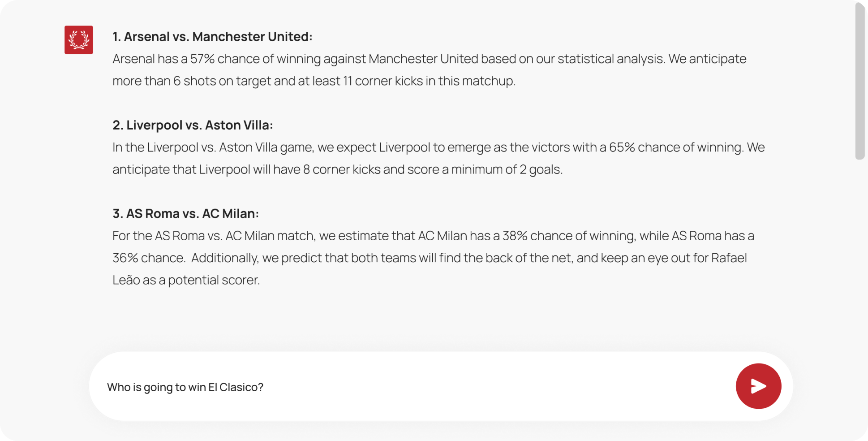The height and width of the screenshot is (441, 868).
Task: Click the "3. AS Roma vs. AC Milan" heading
Action: click(185, 214)
